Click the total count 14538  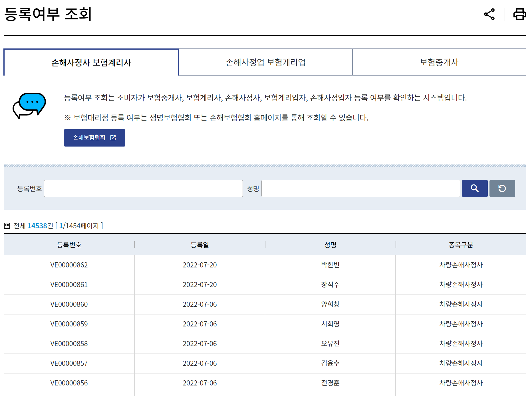tap(37, 226)
